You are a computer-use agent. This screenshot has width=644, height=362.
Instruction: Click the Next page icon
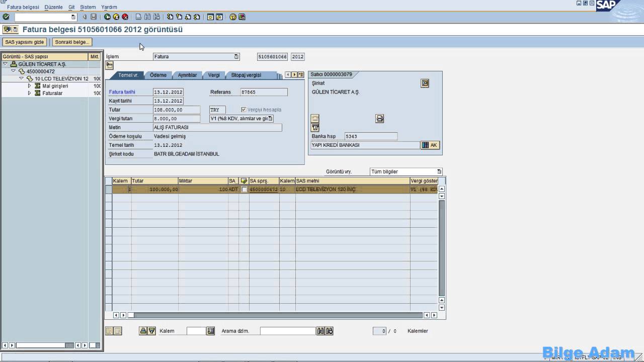pos(188,17)
